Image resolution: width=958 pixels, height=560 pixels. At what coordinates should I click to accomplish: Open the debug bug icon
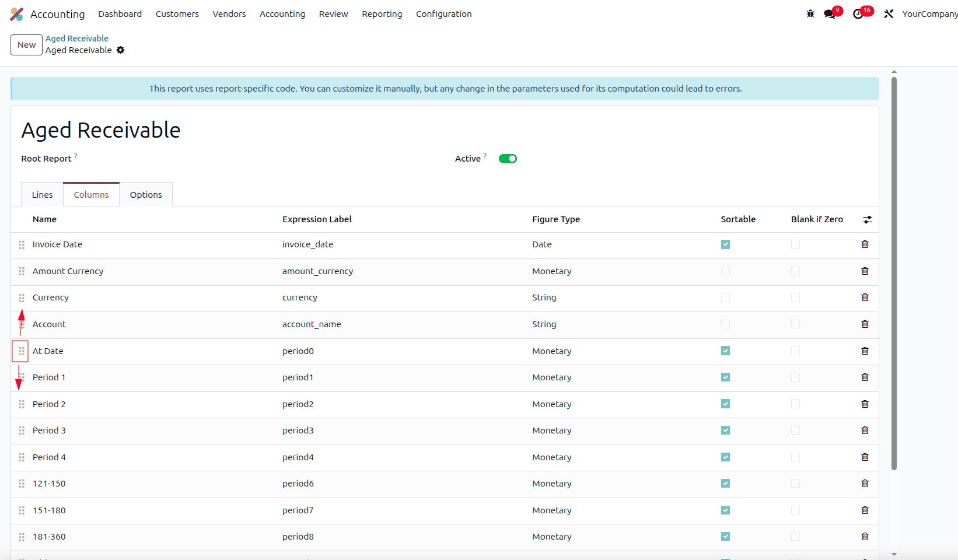click(810, 13)
